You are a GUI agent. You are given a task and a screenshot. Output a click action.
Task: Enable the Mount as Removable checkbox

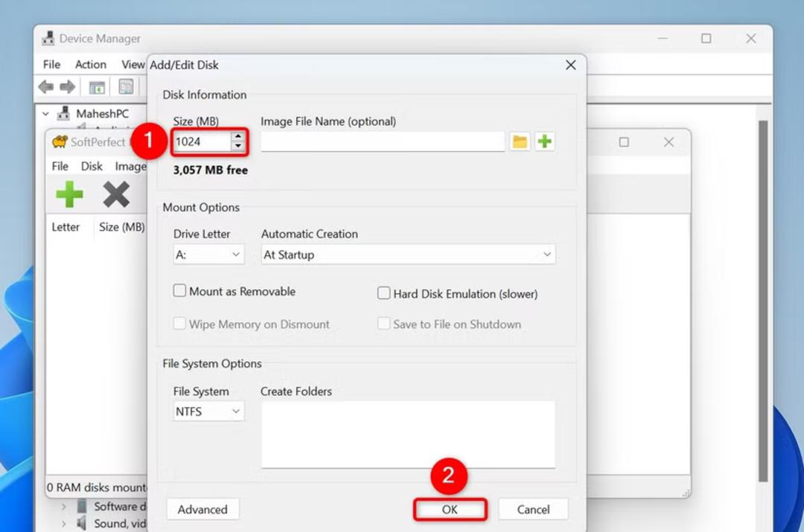point(179,291)
